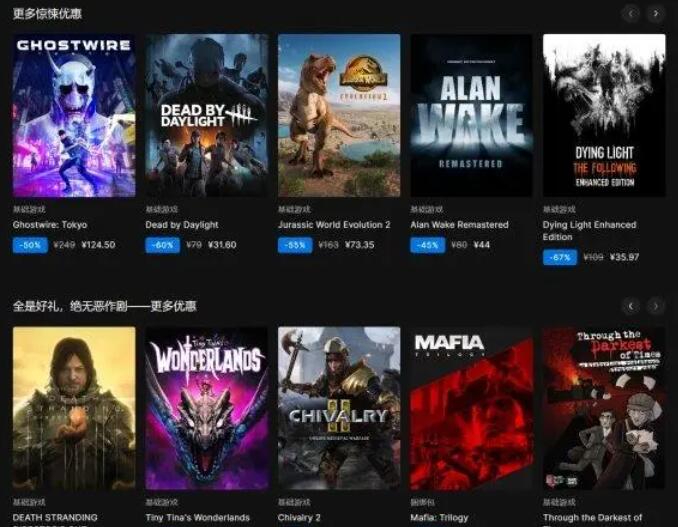Click the Dead by Daylight title text

[182, 225]
